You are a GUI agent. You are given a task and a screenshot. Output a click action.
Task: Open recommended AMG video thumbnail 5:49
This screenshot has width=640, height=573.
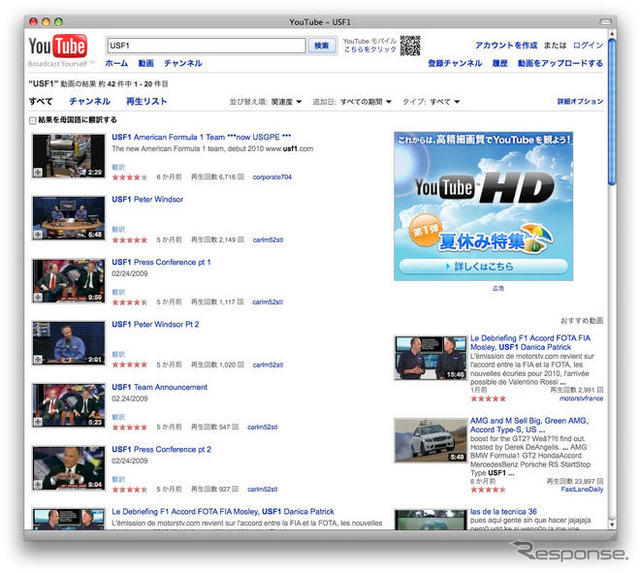(430, 440)
